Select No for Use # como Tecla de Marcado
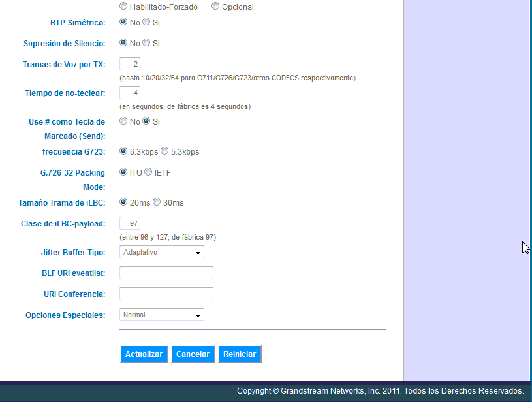 (x=122, y=121)
